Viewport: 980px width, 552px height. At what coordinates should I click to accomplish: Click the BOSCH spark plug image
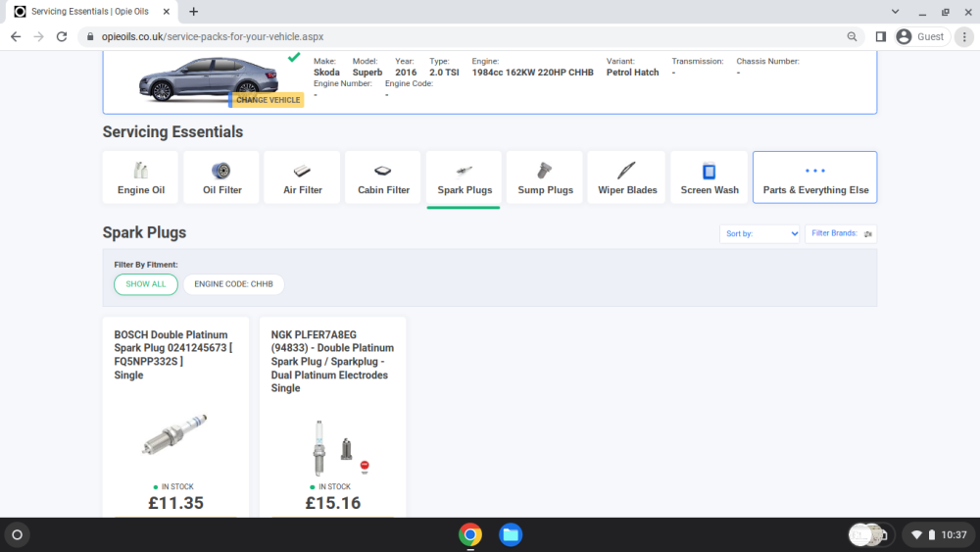tap(174, 434)
